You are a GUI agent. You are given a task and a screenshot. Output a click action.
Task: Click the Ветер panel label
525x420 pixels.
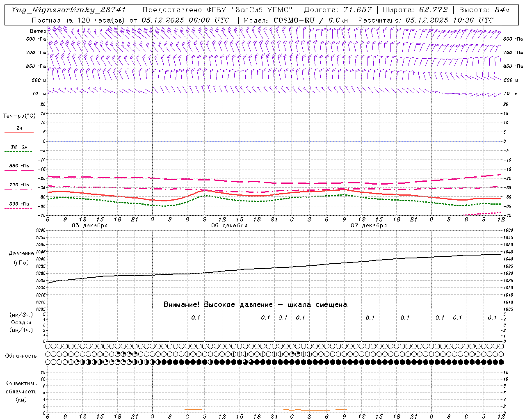(38, 31)
